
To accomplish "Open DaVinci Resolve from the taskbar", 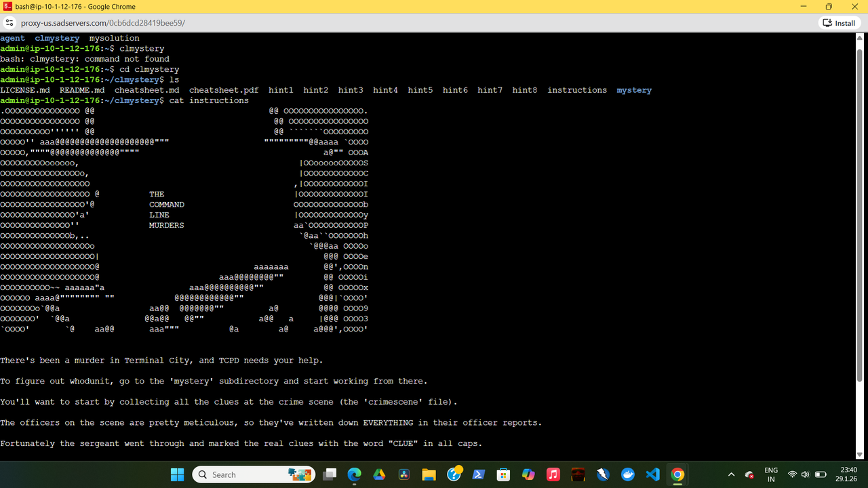I will [x=404, y=474].
